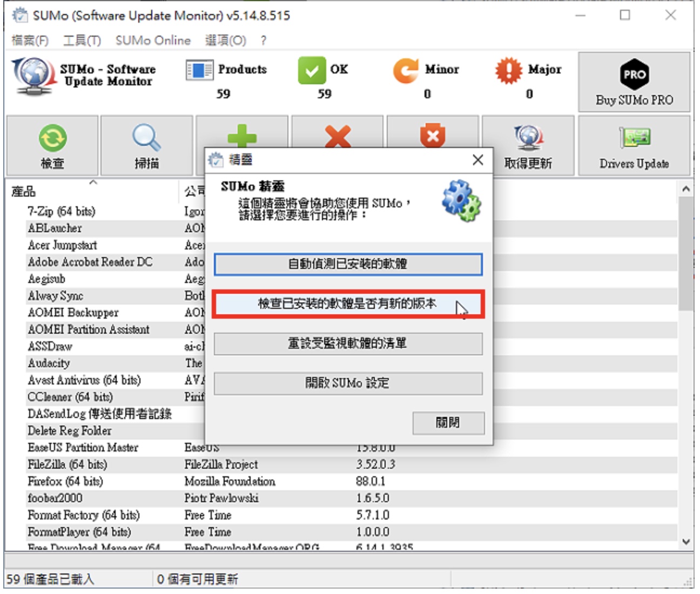Click the orange X remove toolbar icon
Screen dimensions: 700x594
click(x=338, y=136)
